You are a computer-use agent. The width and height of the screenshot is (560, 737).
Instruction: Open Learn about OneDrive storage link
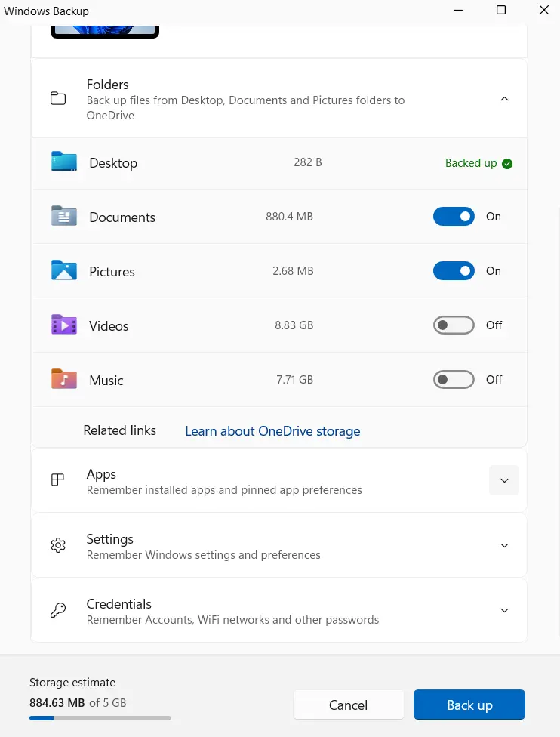[x=272, y=431]
